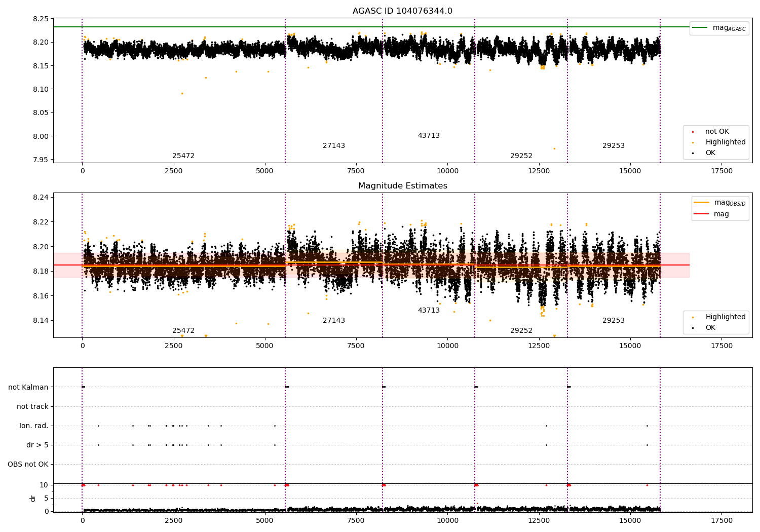
Task: Click the 10 y-axis tick in bottom plot
Action: point(44,485)
